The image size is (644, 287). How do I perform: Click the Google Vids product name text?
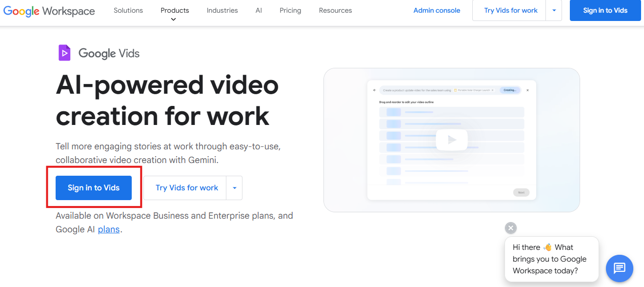tap(109, 53)
